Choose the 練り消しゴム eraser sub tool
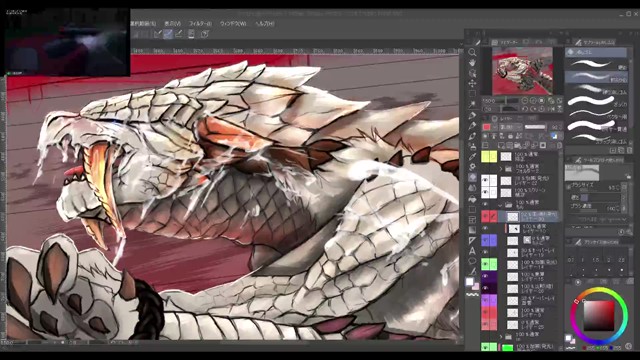The height and width of the screenshot is (360, 640). pos(597,89)
